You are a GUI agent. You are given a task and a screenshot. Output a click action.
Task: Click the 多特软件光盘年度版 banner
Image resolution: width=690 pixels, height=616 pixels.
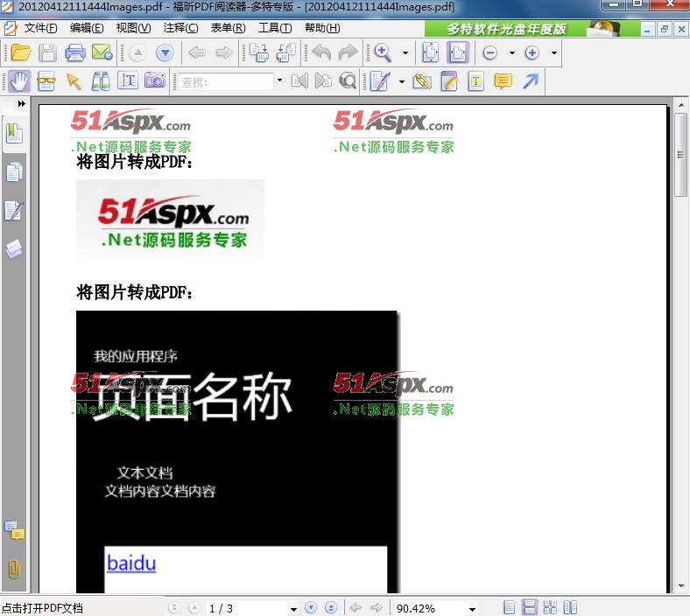pos(532,29)
